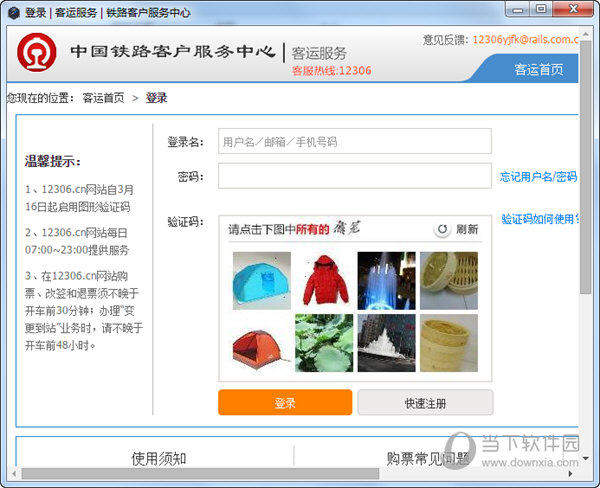Click the China Railway red logo
Screen dimensions: 600x488
coord(37,52)
